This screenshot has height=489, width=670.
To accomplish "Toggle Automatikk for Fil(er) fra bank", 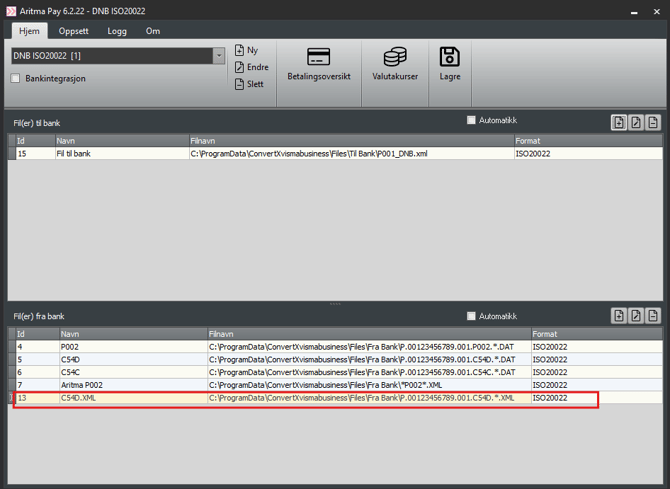I will click(472, 316).
